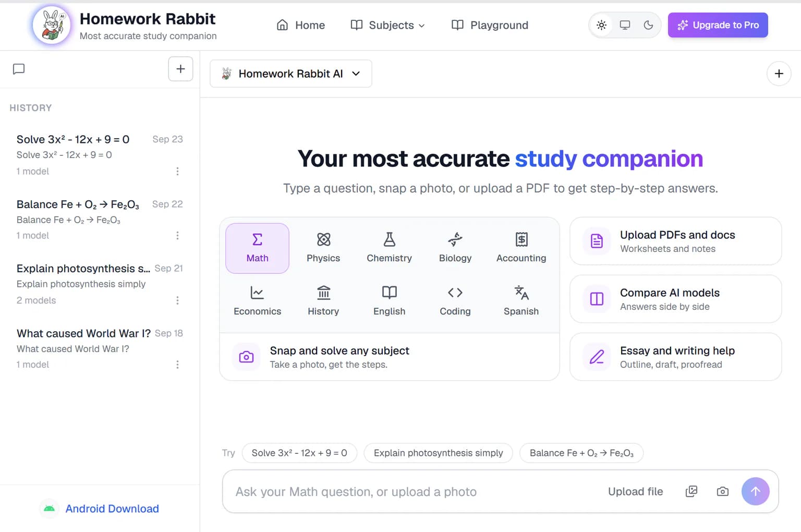Select the Accounting subject tile

click(521, 248)
